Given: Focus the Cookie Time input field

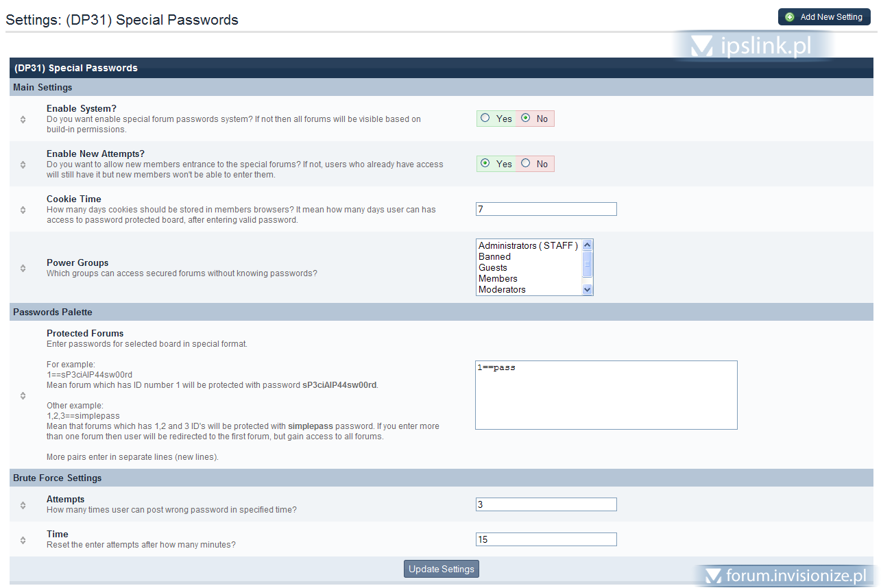Looking at the screenshot, I should point(546,209).
